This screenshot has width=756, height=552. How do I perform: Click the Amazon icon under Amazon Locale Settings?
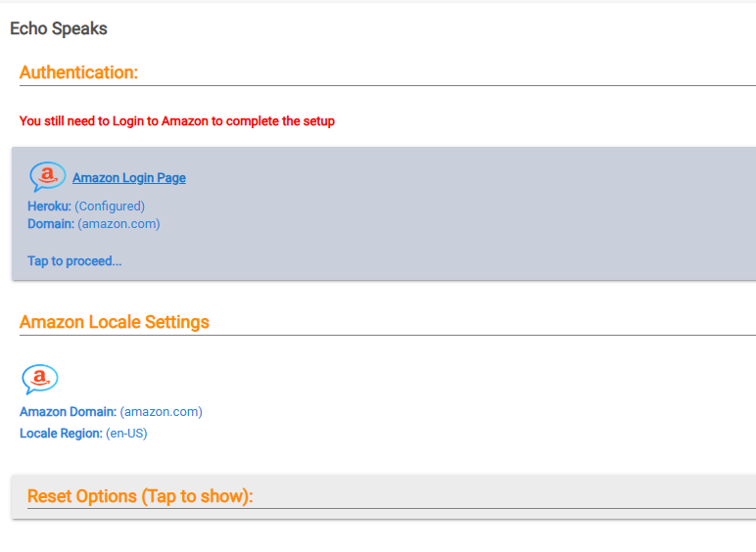[39, 378]
